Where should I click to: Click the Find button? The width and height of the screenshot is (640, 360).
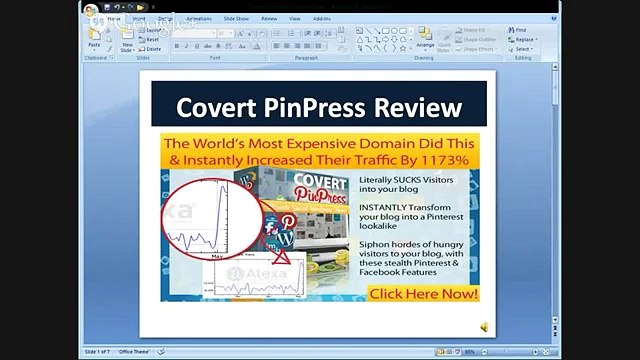point(517,30)
